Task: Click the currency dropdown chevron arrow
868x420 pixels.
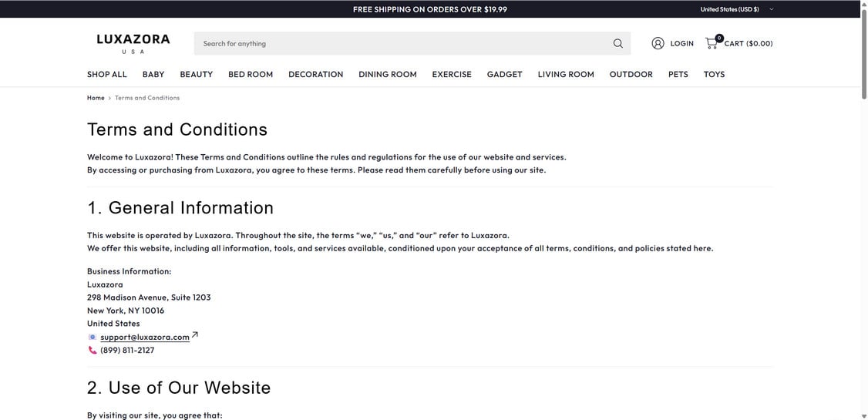Action: click(x=771, y=9)
